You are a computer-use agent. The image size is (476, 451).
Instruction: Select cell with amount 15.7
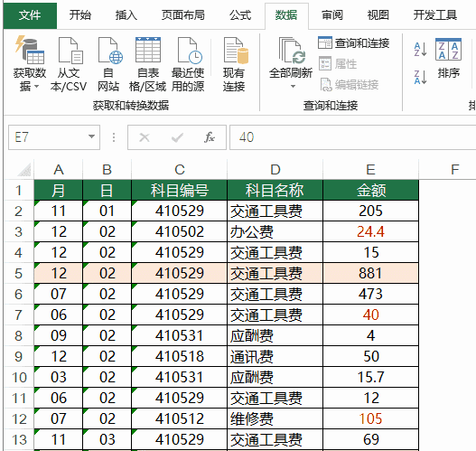(370, 377)
